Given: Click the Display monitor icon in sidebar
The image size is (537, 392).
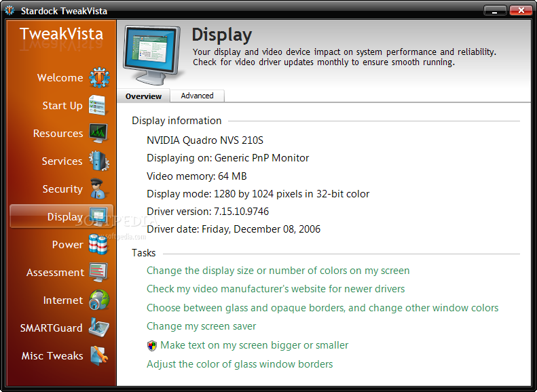Looking at the screenshot, I should (99, 216).
